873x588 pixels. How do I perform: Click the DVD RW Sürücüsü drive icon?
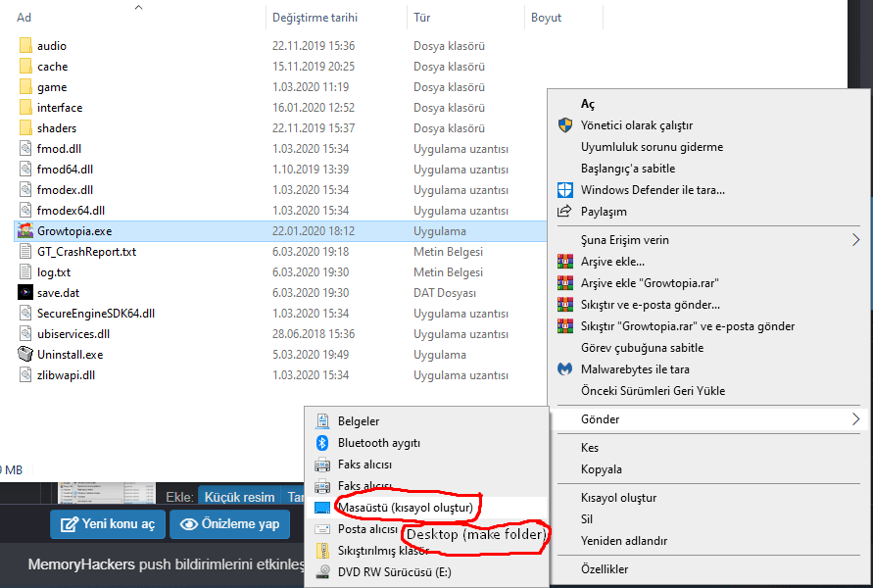point(322,572)
